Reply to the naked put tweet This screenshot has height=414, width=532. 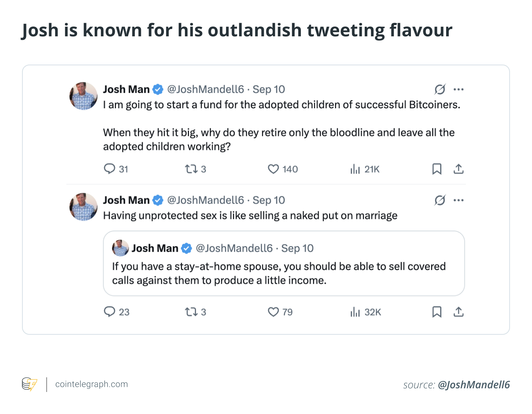click(110, 312)
